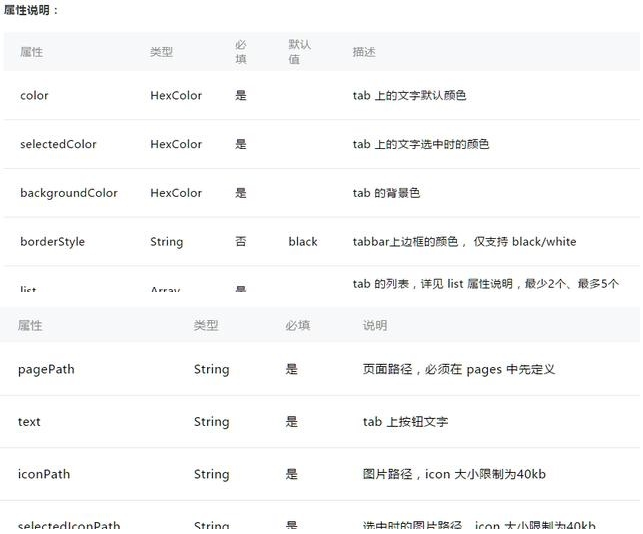Click the pagePath property name
Viewport: 643px width, 534px height.
[46, 369]
